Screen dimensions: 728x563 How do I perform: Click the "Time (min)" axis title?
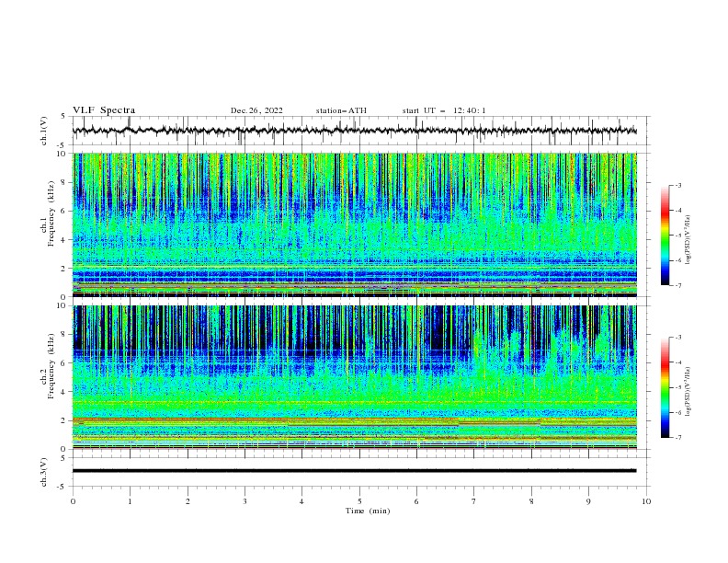click(x=368, y=511)
